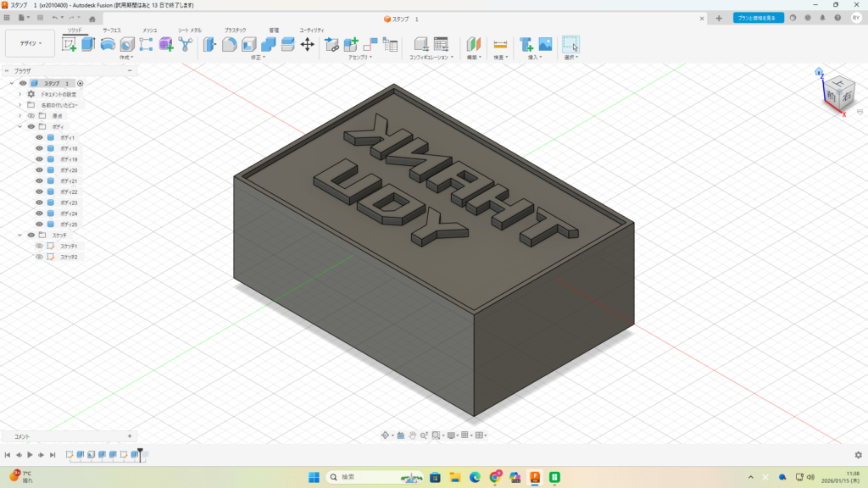The image size is (868, 488).
Task: Open the デザイン workspace dropdown
Action: click(x=31, y=43)
